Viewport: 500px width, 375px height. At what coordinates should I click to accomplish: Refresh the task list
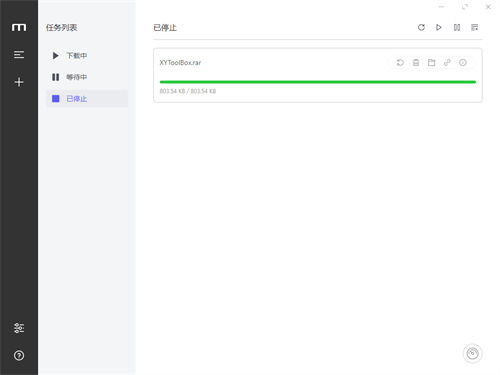tap(421, 27)
